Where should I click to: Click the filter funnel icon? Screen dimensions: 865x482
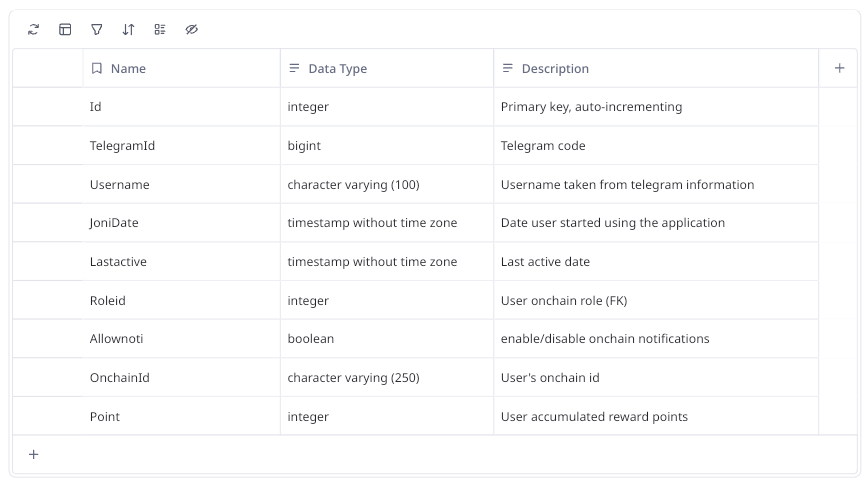click(97, 30)
